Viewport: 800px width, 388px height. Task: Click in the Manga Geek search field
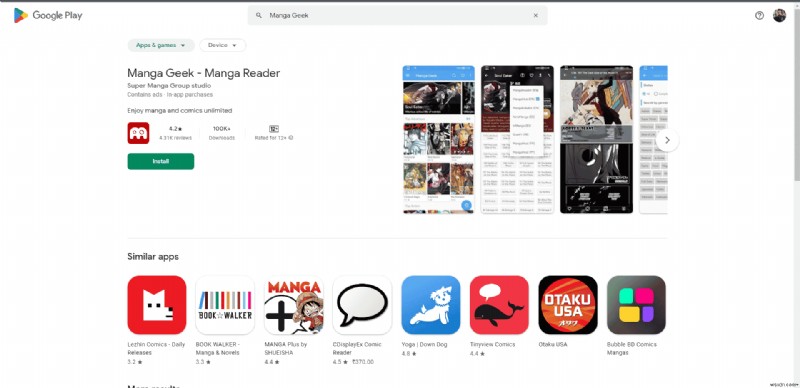(397, 15)
